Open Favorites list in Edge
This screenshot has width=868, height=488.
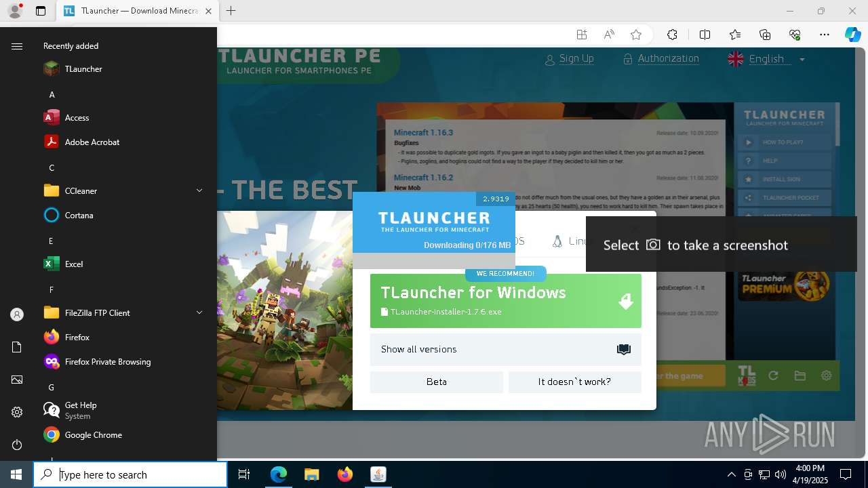click(735, 35)
